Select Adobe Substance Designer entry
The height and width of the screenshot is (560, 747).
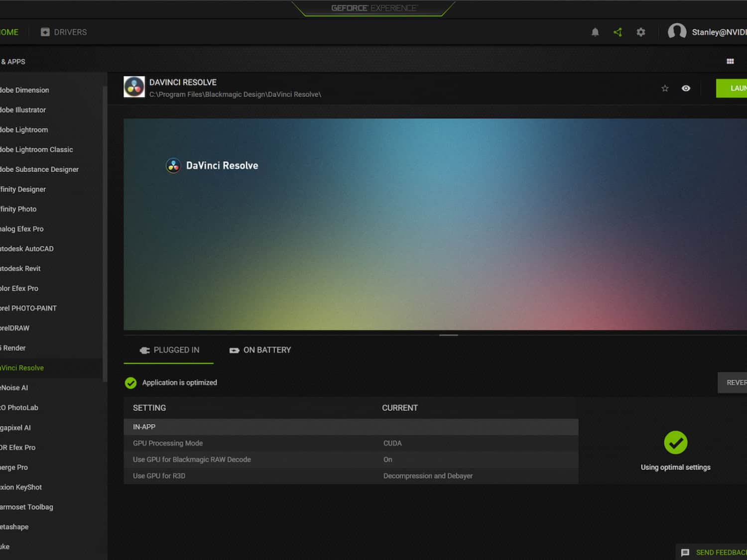[40, 170]
